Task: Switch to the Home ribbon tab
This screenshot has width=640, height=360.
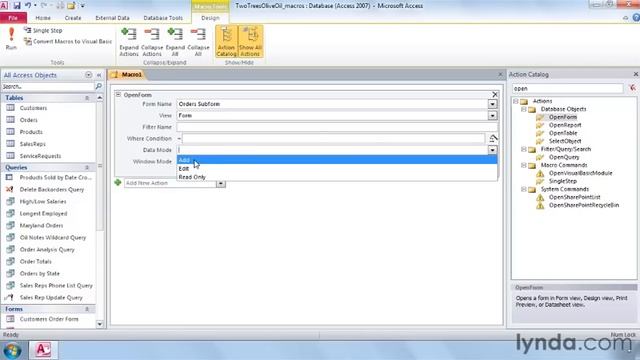Action: (x=43, y=18)
